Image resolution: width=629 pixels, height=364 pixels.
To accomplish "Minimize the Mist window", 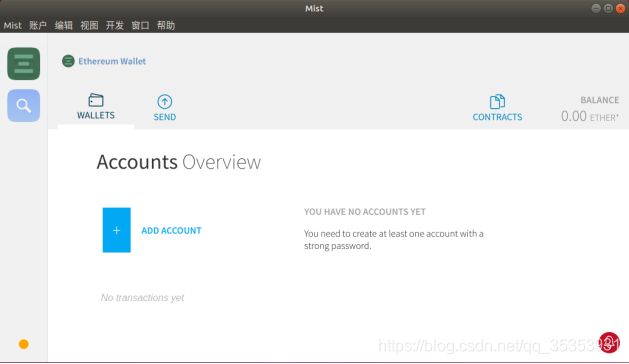I will [596, 8].
